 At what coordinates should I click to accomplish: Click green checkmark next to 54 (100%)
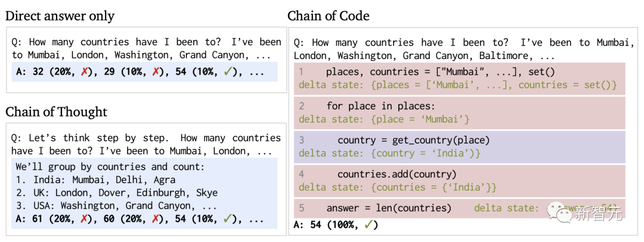[369, 225]
